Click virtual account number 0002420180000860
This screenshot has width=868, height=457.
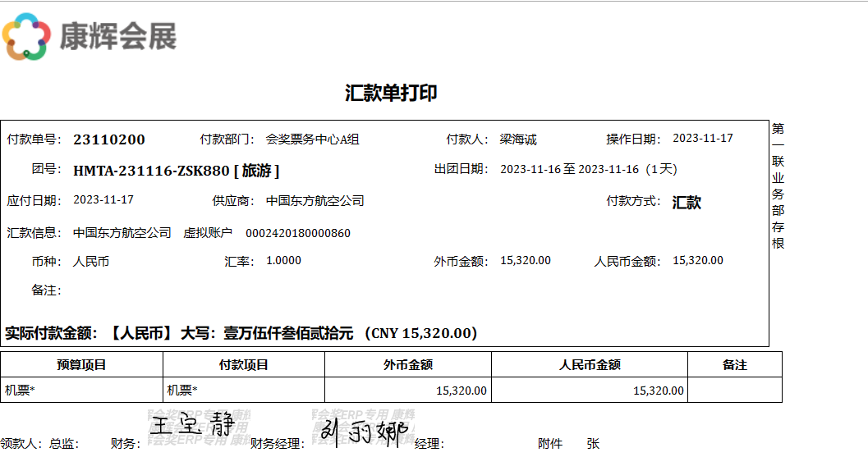tap(298, 233)
